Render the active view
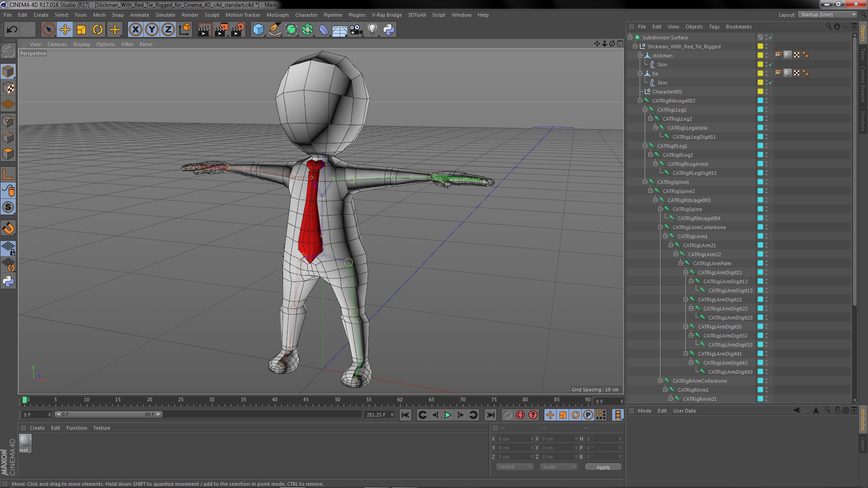This screenshot has width=868, height=488. tap(204, 30)
